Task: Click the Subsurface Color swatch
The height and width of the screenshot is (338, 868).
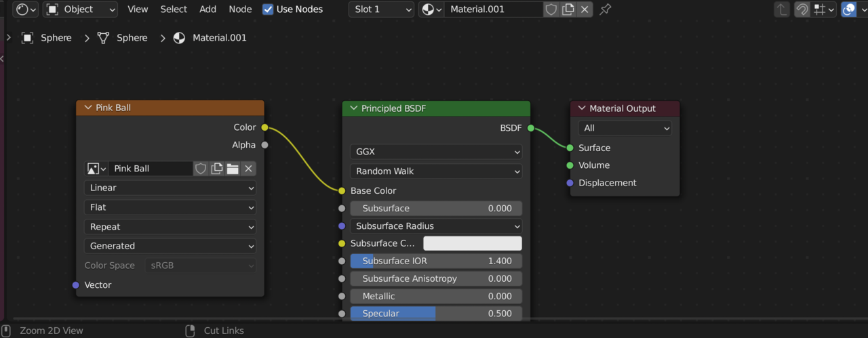Action: click(472, 243)
